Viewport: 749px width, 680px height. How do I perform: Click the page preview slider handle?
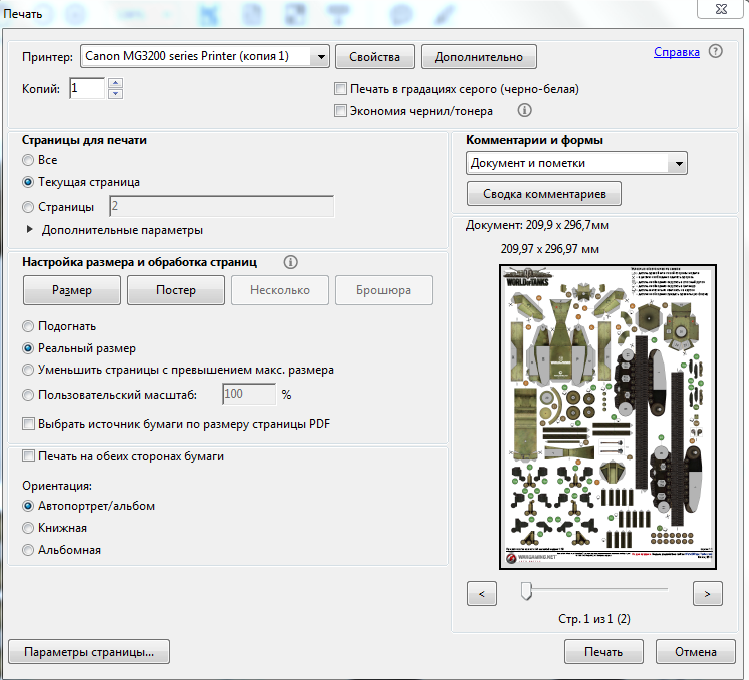pyautogui.click(x=526, y=593)
